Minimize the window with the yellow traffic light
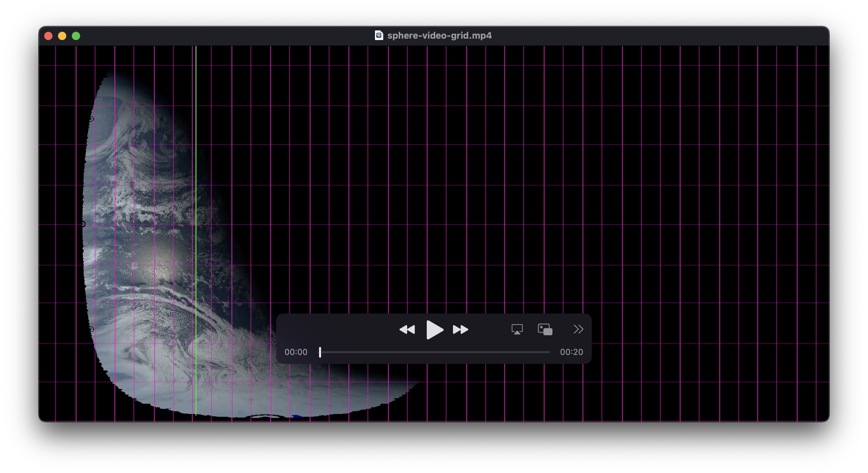Screen dimensions: 868x473 pos(62,36)
